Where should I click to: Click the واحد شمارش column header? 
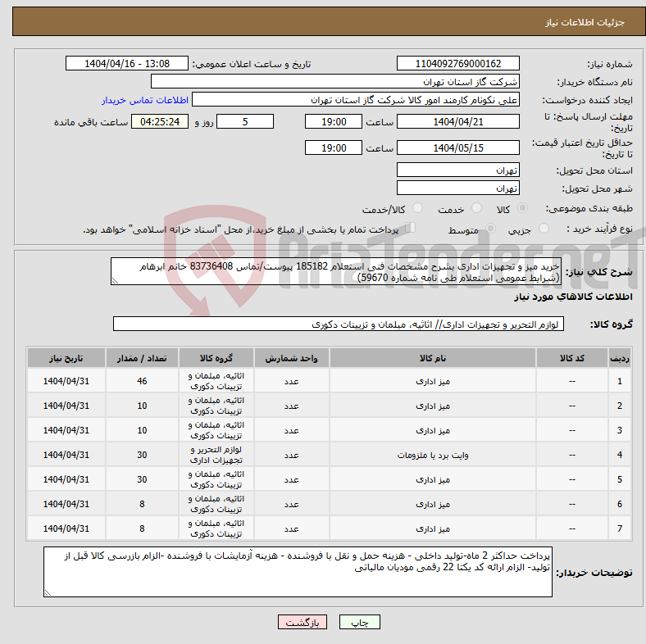pyautogui.click(x=291, y=358)
